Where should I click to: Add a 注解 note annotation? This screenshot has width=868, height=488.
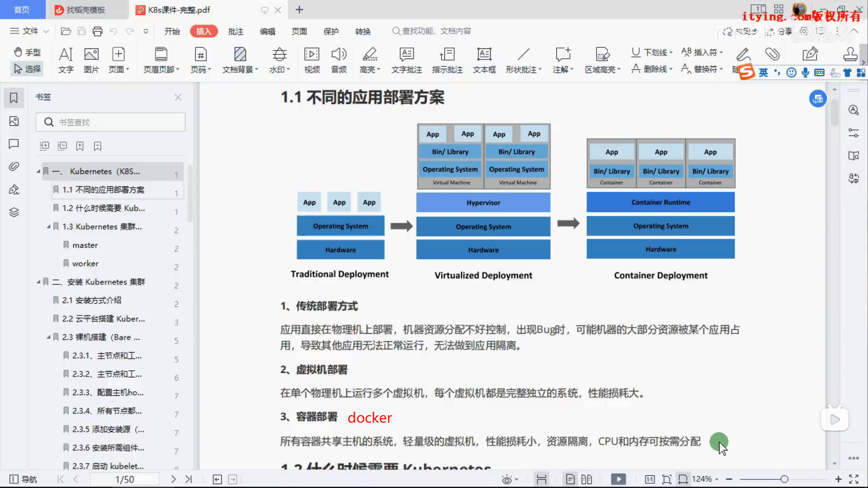point(563,60)
